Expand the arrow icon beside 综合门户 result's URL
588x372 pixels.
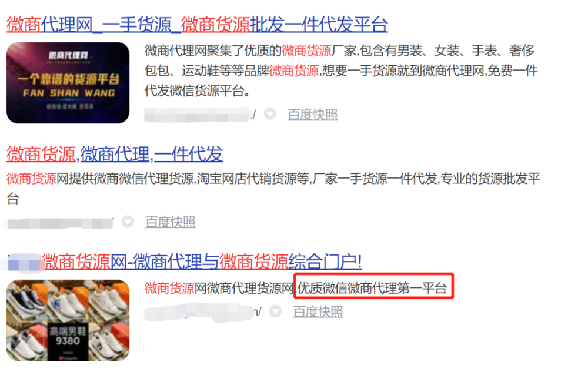click(276, 311)
